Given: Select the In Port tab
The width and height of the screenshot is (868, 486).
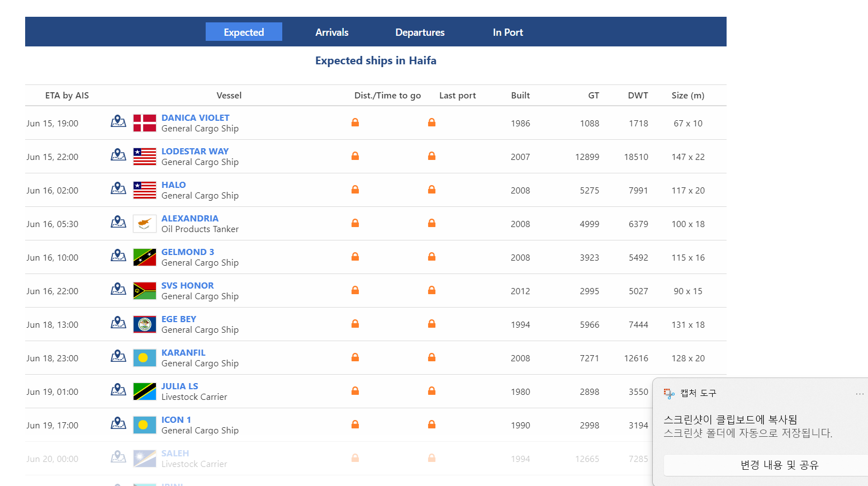Looking at the screenshot, I should click(x=507, y=32).
